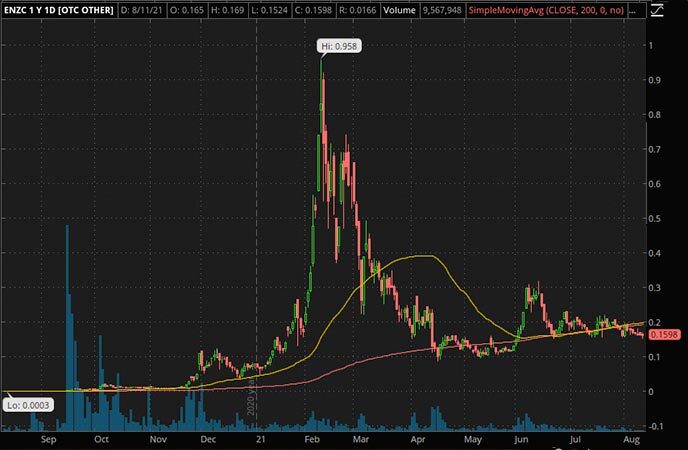Click the 0.5 level on price axis

pos(655,219)
